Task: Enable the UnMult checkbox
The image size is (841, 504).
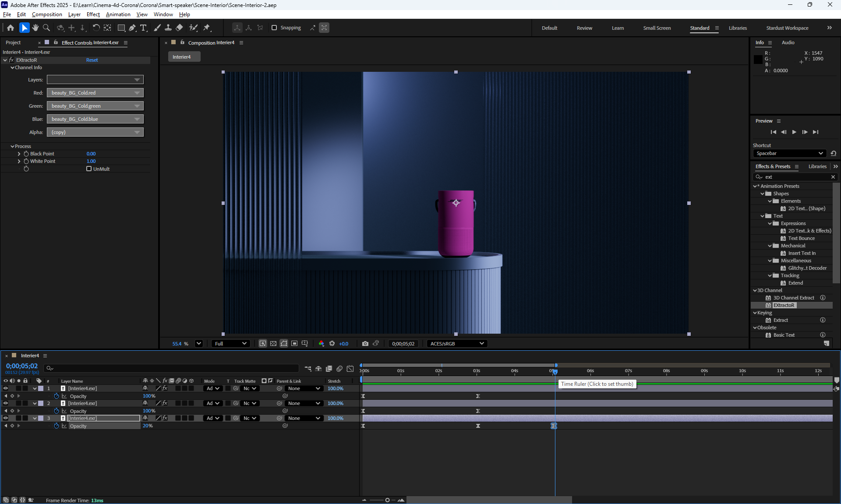Action: 89,169
